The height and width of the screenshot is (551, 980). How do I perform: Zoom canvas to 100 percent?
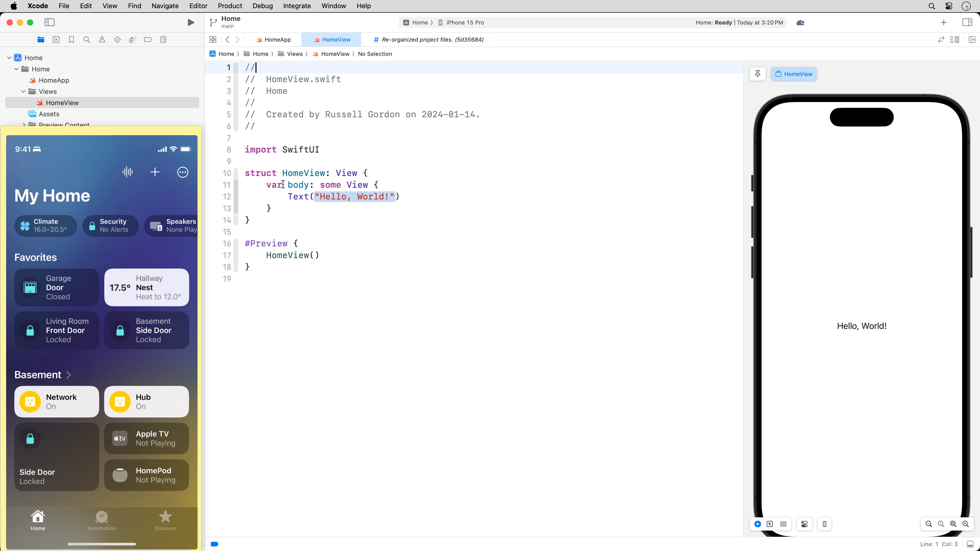point(941,524)
